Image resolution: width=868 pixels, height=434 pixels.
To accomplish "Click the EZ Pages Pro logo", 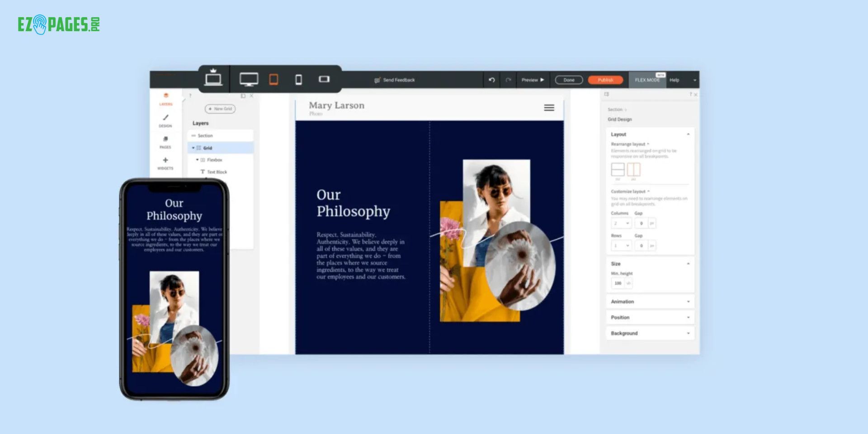I will [x=59, y=24].
